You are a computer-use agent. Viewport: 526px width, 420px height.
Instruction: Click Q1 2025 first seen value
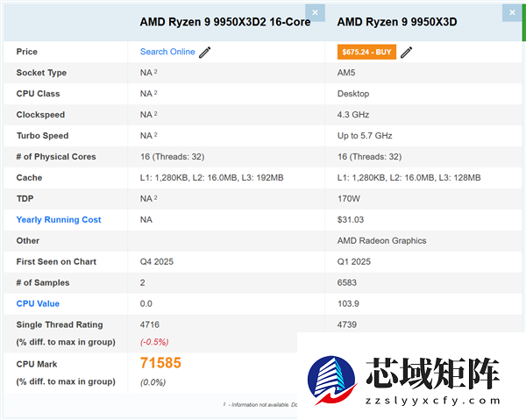pyautogui.click(x=354, y=261)
